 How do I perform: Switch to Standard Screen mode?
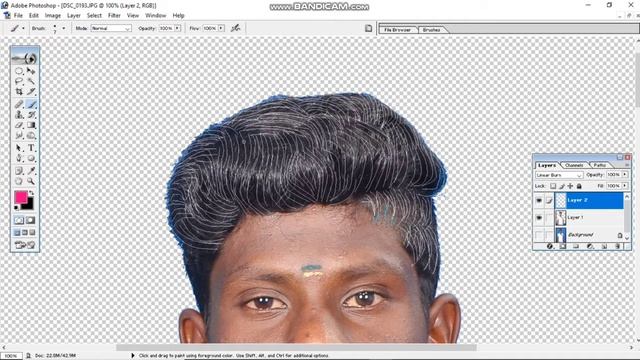[x=17, y=233]
